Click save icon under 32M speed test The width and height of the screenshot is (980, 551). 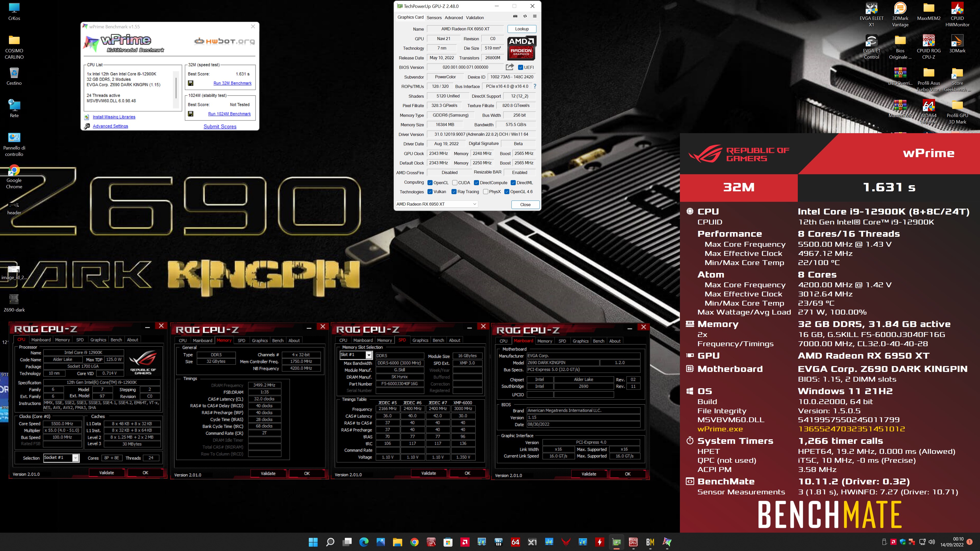coord(191,83)
